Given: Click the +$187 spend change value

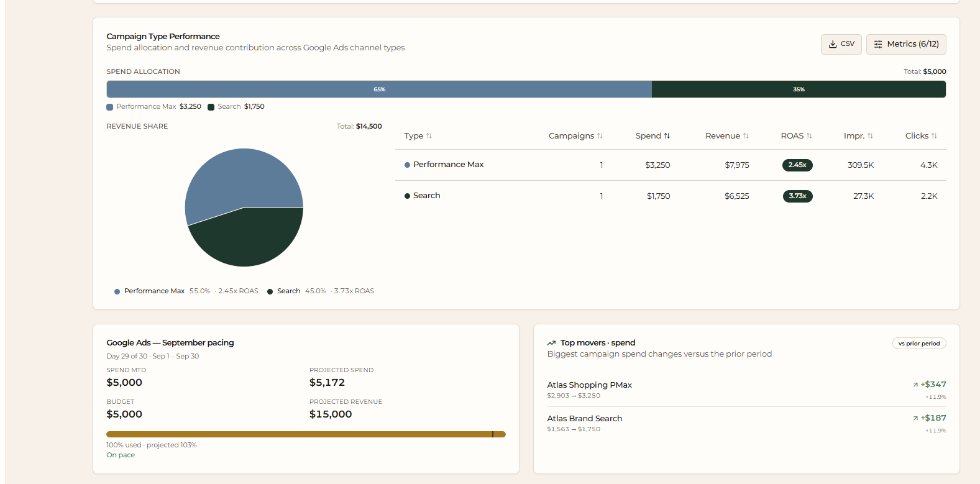Looking at the screenshot, I should coord(933,418).
